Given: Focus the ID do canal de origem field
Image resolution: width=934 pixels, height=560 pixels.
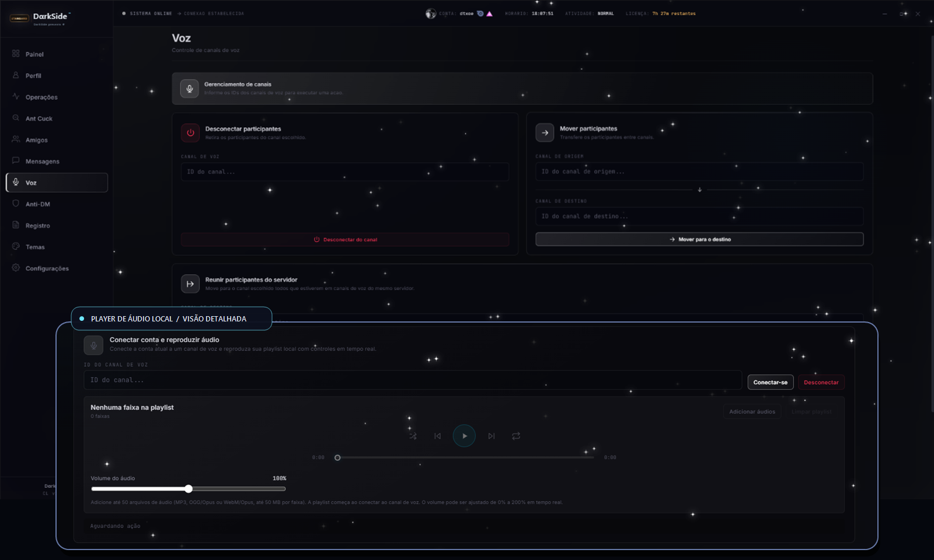Looking at the screenshot, I should coord(699,171).
